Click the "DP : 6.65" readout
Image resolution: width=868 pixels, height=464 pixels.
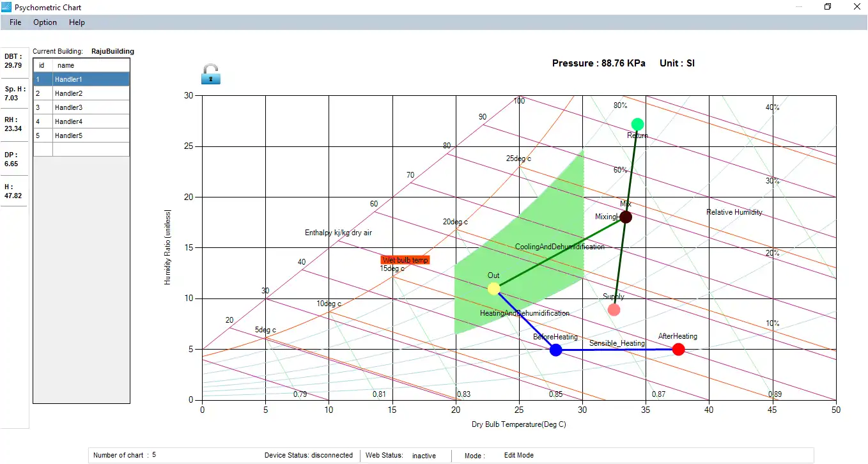(13, 159)
